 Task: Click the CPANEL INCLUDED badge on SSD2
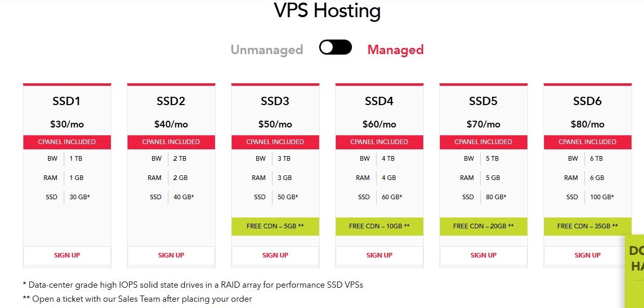171,142
